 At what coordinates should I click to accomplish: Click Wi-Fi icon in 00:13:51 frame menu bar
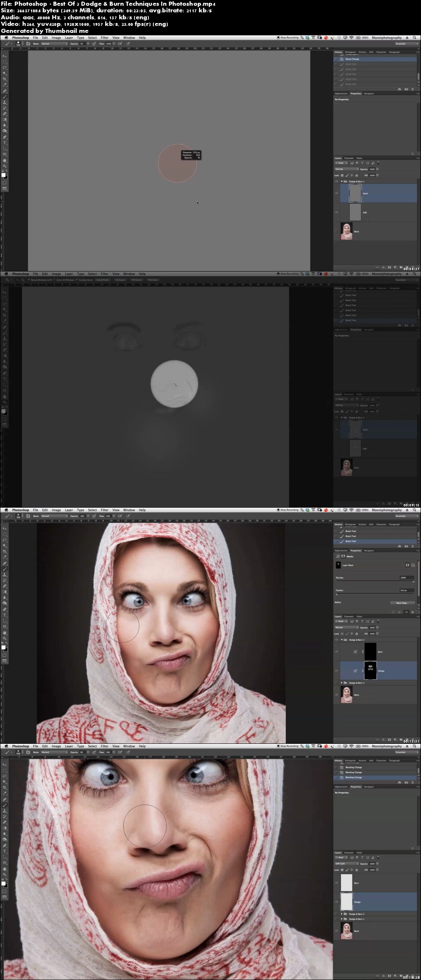[351, 510]
